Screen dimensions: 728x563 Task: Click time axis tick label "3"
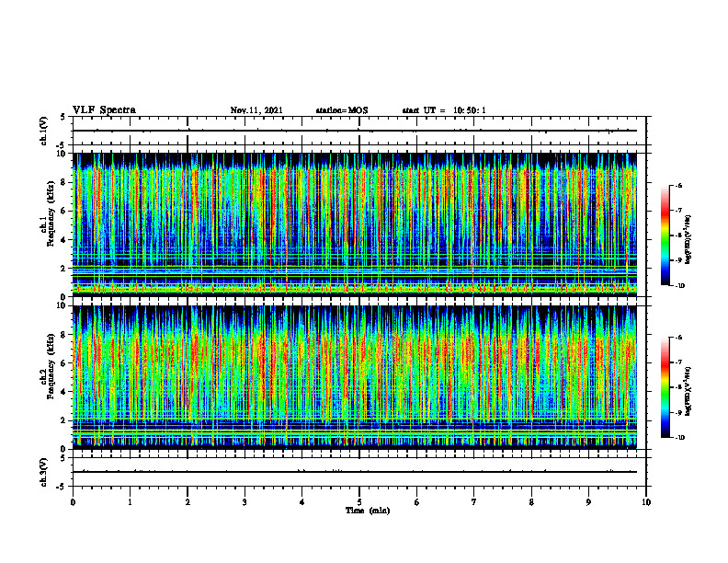pos(245,502)
